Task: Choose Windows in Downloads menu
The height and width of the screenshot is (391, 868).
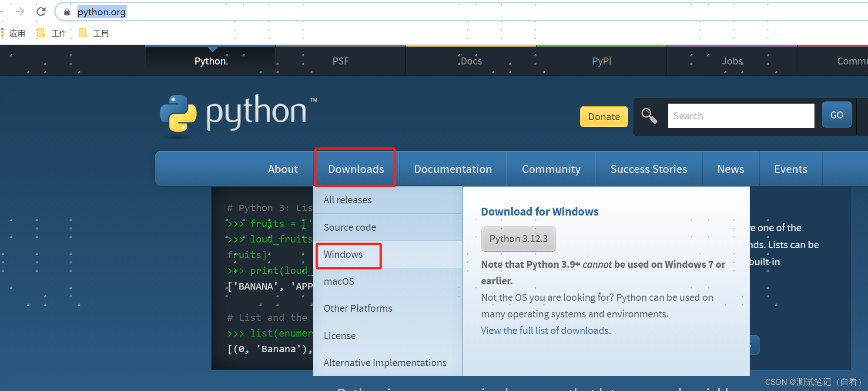Action: [x=388, y=254]
